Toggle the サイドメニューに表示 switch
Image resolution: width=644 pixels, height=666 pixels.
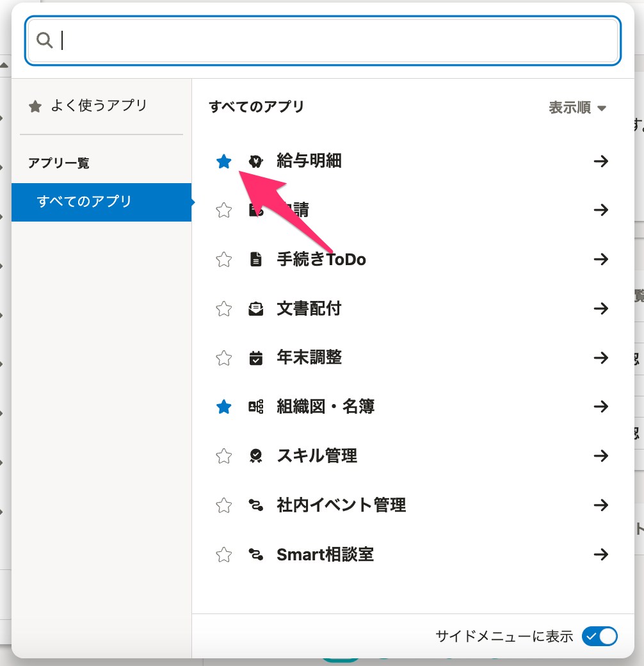[x=599, y=636]
